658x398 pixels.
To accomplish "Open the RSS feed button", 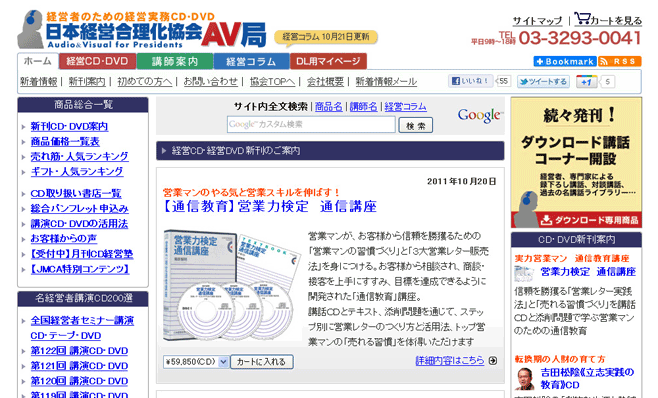I will coord(620,61).
